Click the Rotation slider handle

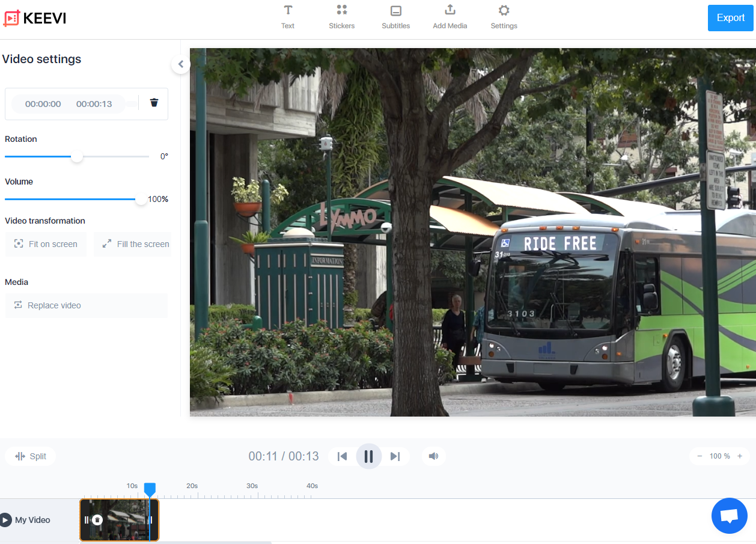(77, 156)
